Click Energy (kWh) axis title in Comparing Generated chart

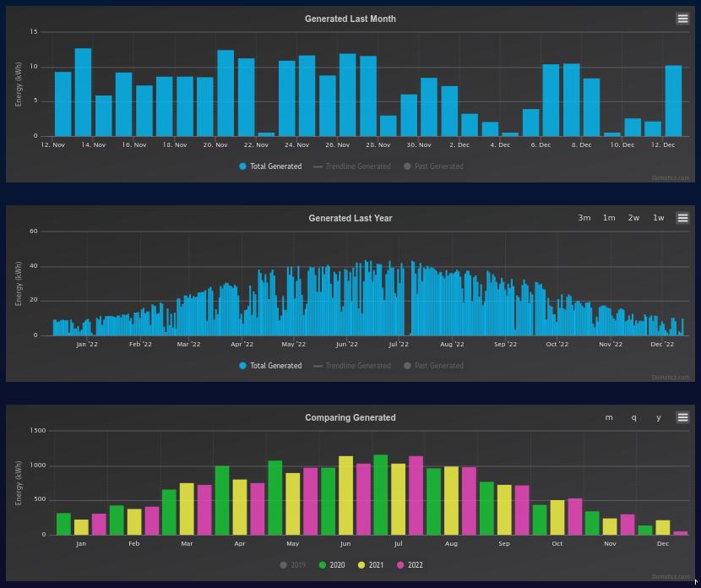(19, 483)
